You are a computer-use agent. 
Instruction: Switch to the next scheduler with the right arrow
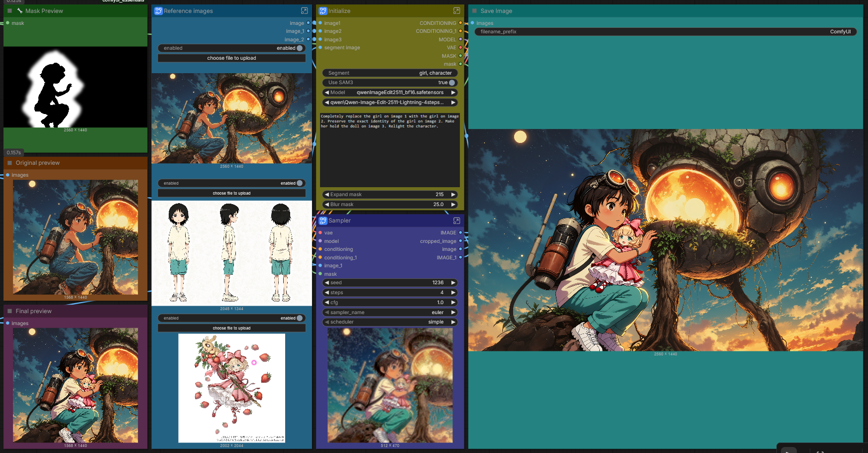point(453,322)
